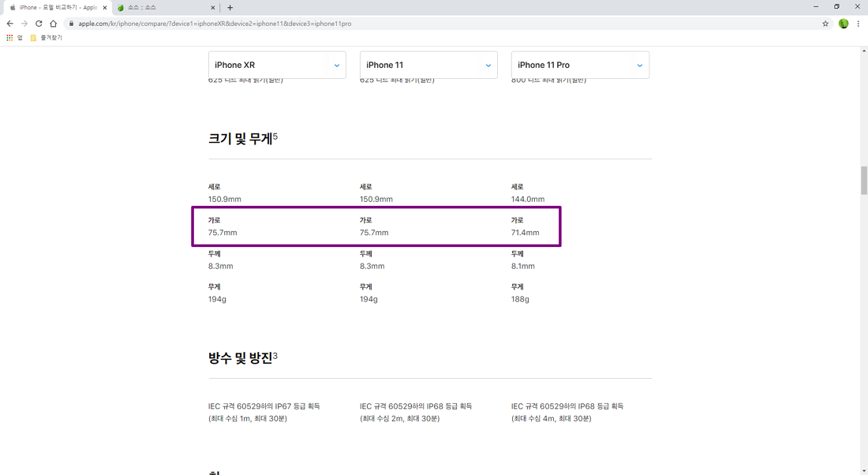Close the iPhone compare tab
Viewport: 868px width, 475px height.
[105, 8]
